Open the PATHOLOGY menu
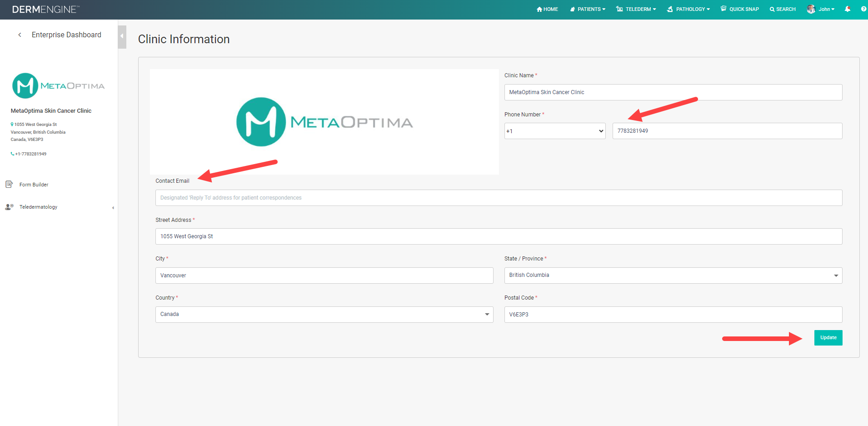The image size is (868, 426). [688, 9]
